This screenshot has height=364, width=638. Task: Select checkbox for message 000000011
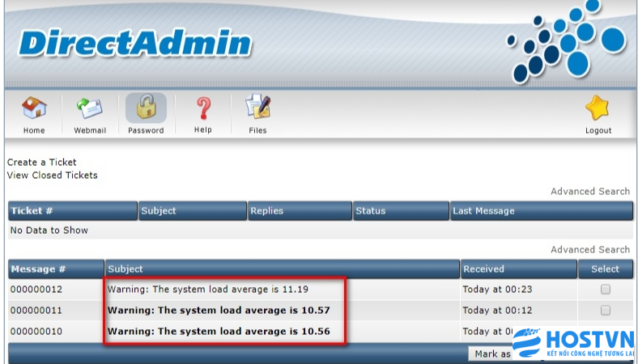click(606, 311)
